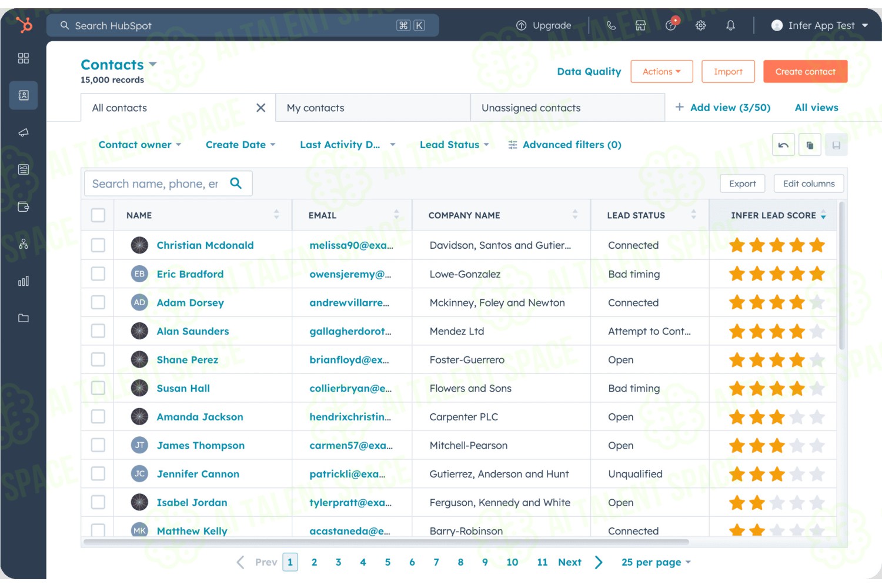This screenshot has height=588, width=882.
Task: Open the Commerce wallet sidebar icon
Action: 24,206
